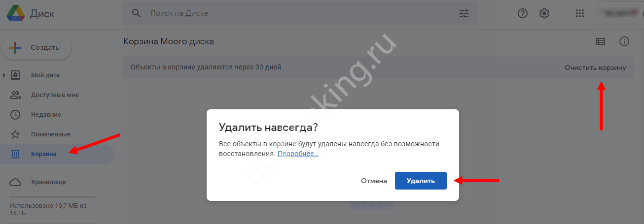Image resolution: width=644 pixels, height=224 pixels.
Task: Click the search magnifier icon
Action: (137, 13)
